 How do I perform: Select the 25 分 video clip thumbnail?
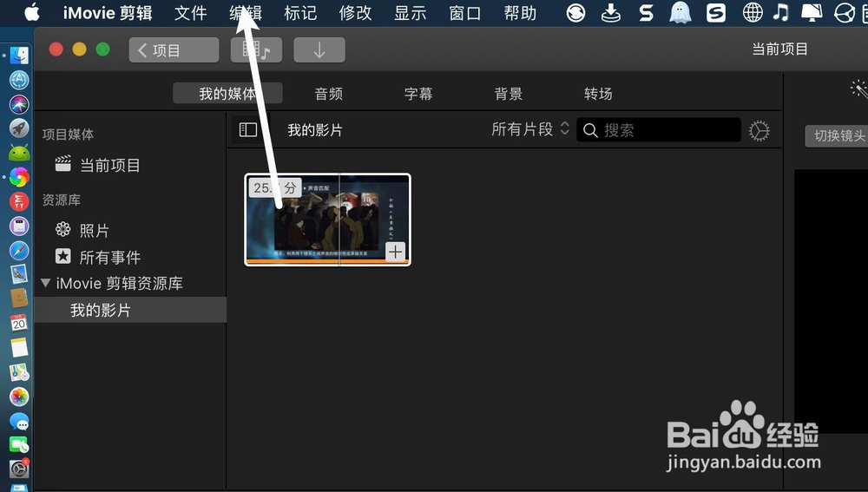click(327, 220)
